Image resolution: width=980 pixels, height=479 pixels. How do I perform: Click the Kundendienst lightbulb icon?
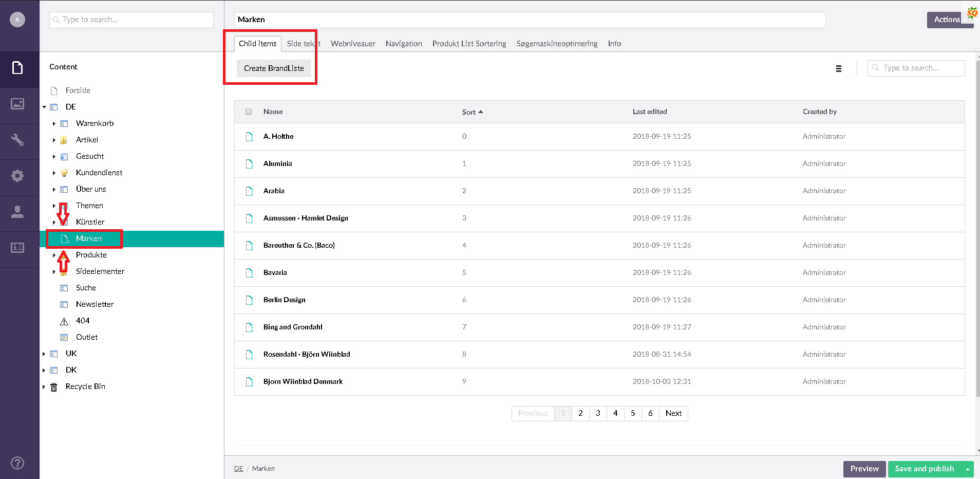64,173
